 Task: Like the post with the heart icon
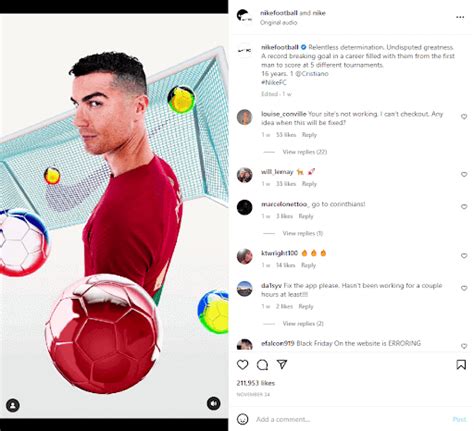click(242, 365)
